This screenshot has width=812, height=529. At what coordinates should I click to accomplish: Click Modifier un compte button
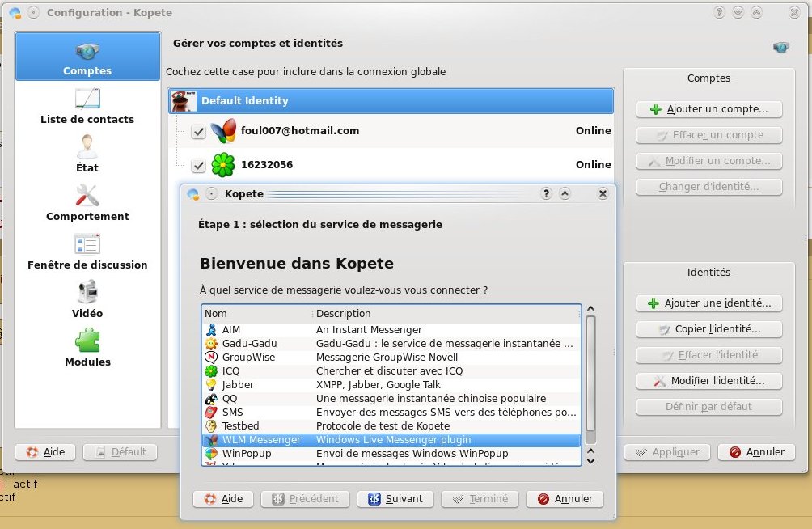709,161
